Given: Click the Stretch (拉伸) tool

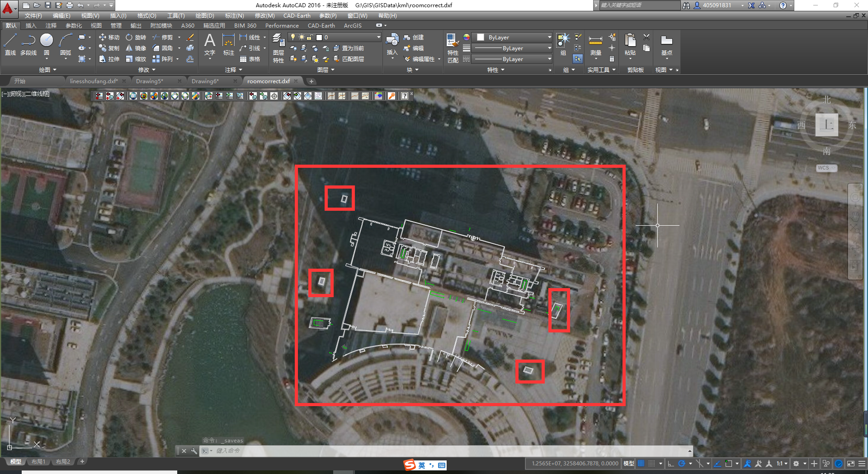Looking at the screenshot, I should [109, 59].
